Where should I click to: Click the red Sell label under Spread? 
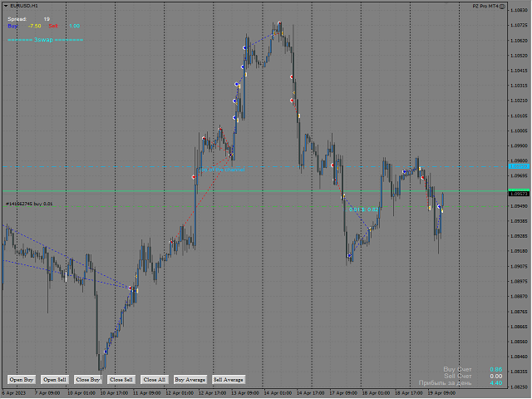53,26
